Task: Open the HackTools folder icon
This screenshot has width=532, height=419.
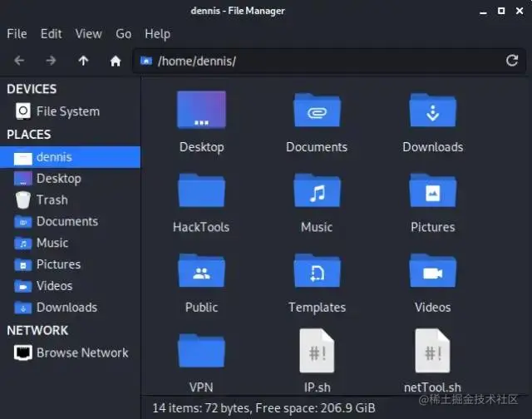Action: point(201,190)
